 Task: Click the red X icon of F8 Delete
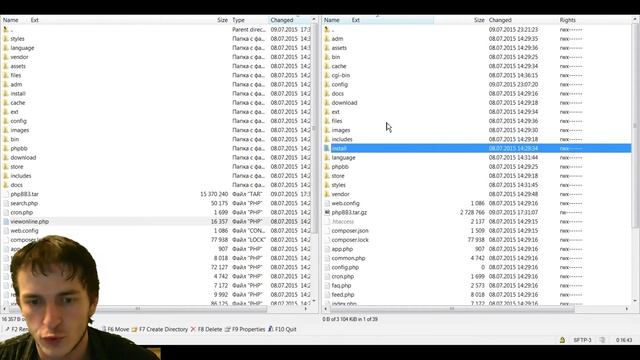[193, 329]
